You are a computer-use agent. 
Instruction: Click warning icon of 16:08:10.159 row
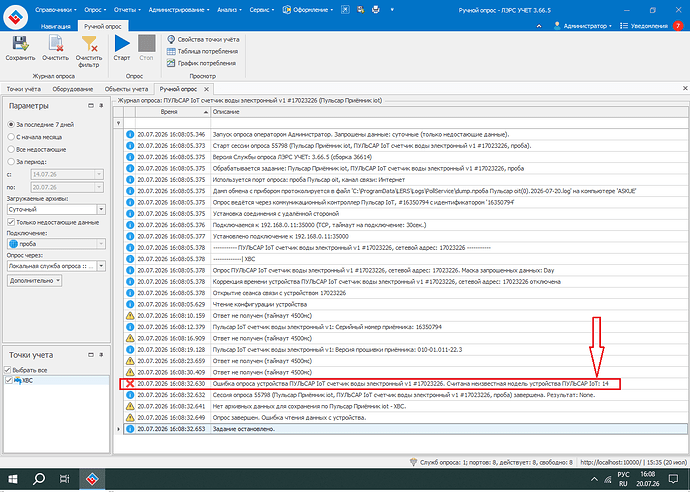[x=130, y=316]
